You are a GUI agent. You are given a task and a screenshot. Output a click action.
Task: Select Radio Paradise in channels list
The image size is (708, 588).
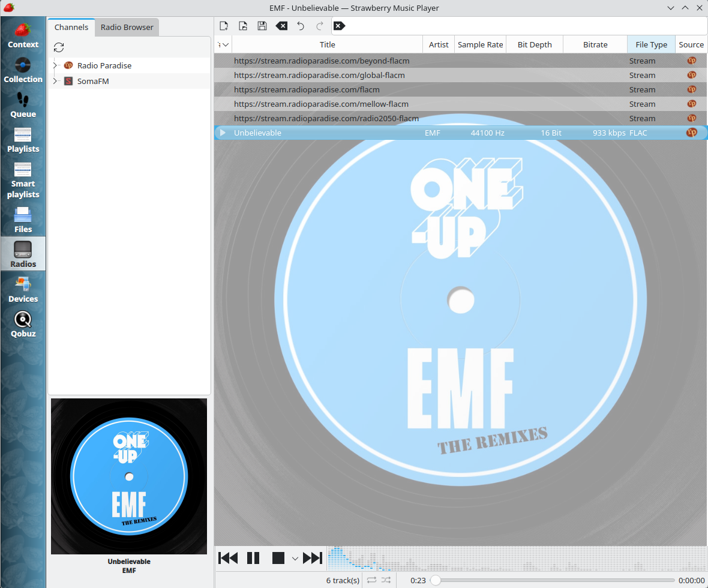104,65
